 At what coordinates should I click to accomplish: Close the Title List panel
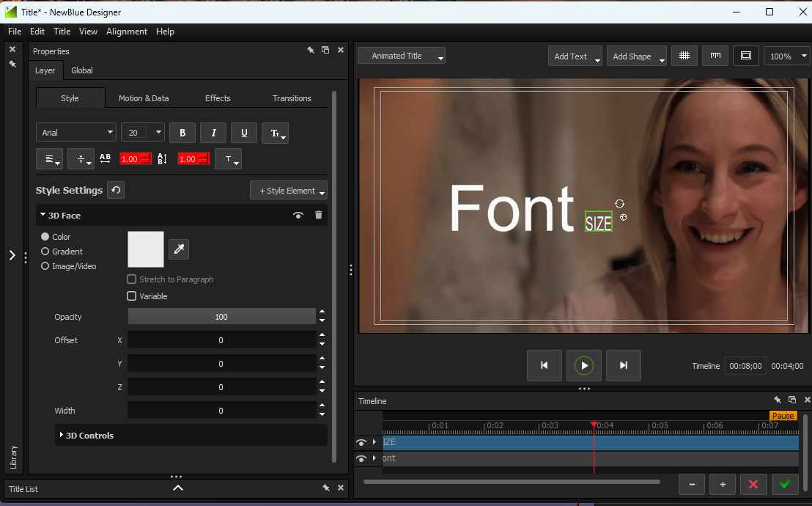pyautogui.click(x=340, y=488)
